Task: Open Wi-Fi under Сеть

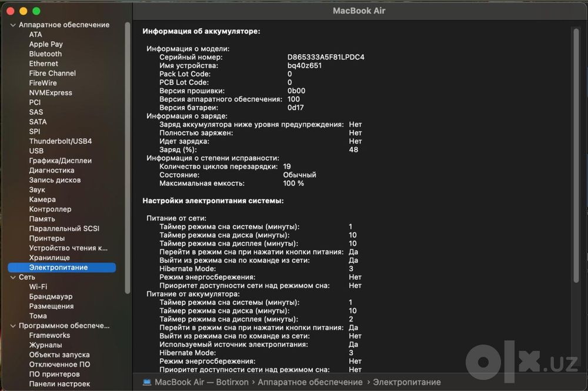Action: pos(38,287)
